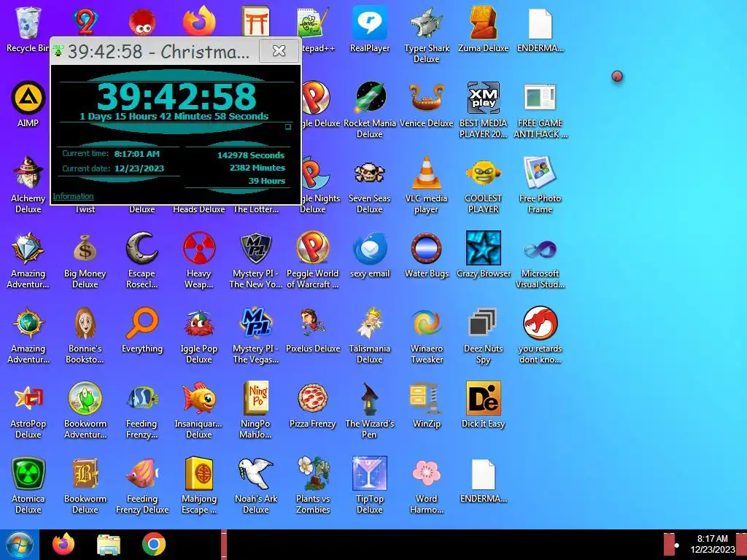Select the Bookworm Deluxe icon
Viewport: 747px width, 560px height.
click(85, 473)
